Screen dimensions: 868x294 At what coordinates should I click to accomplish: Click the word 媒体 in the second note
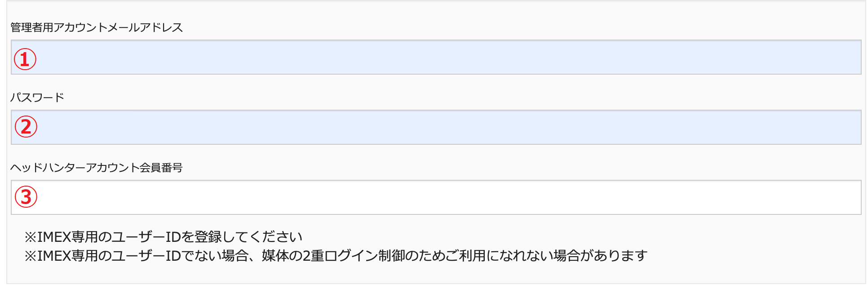pos(275,256)
